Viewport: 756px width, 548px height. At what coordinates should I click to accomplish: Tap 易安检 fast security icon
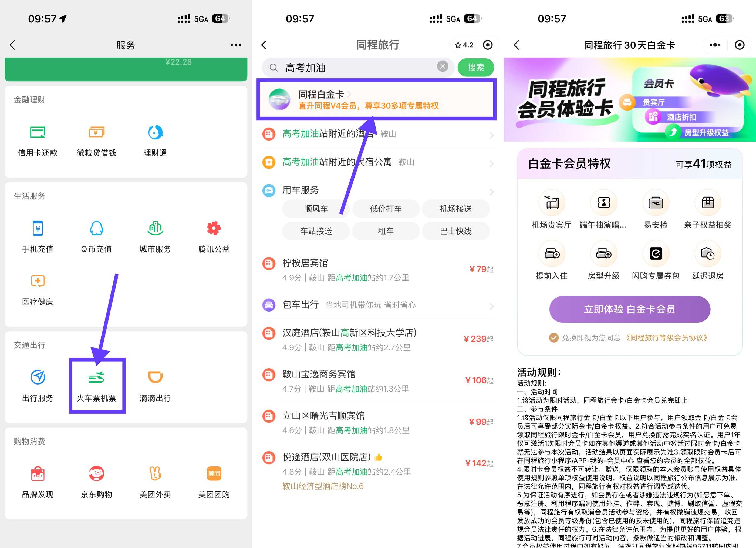(x=656, y=202)
